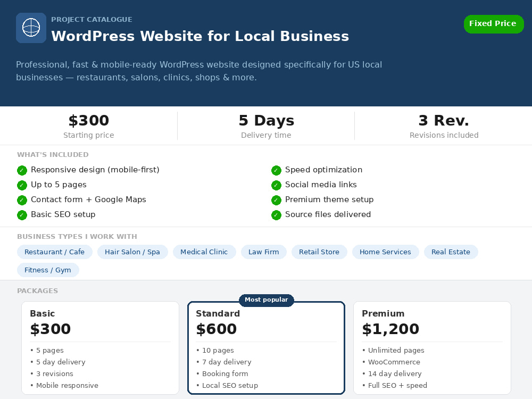Click green check beside Basic SEO setup
This screenshot has width=532, height=399.
[22, 215]
